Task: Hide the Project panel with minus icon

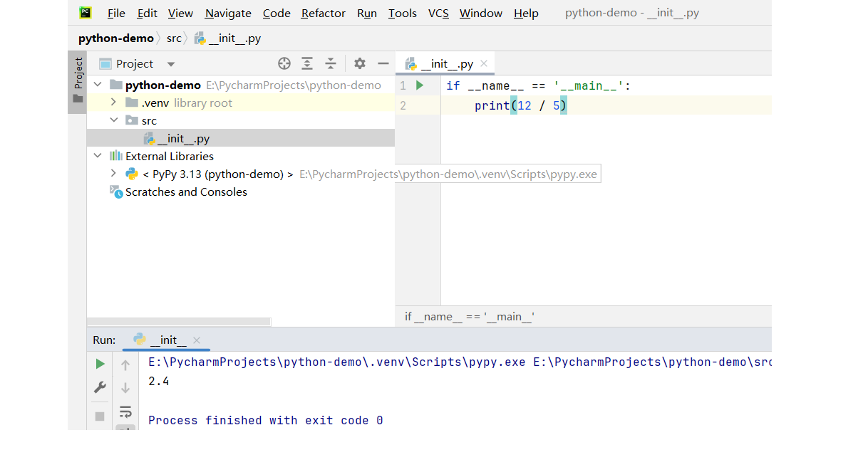Action: click(x=383, y=63)
